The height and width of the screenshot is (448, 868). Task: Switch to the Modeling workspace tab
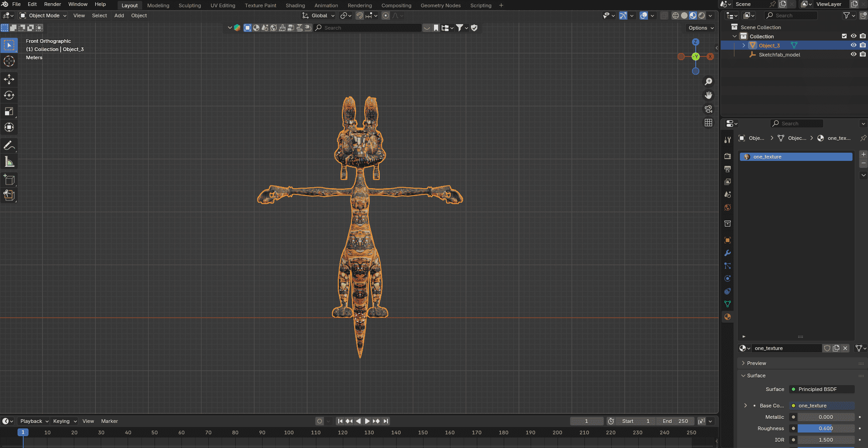158,5
